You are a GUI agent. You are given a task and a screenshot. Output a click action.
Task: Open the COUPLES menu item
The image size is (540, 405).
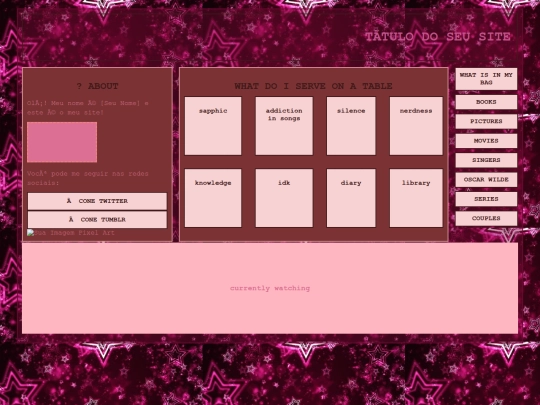click(486, 218)
